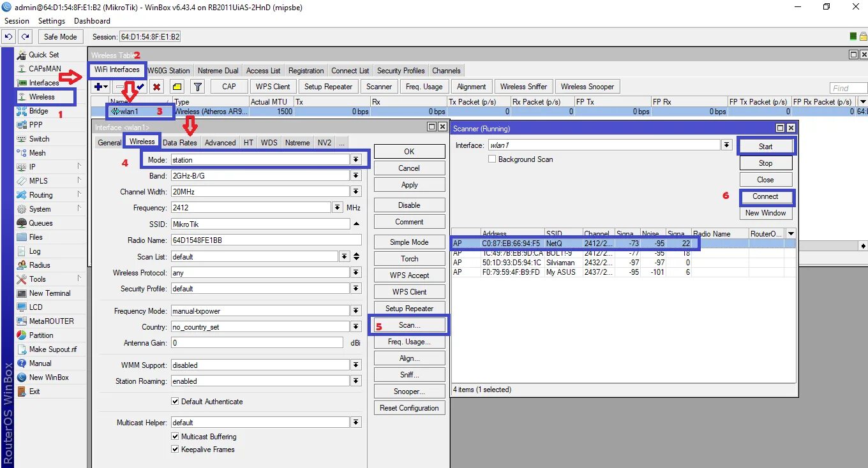
Task: Toggle Multicast Buffering checkbox
Action: (x=175, y=437)
